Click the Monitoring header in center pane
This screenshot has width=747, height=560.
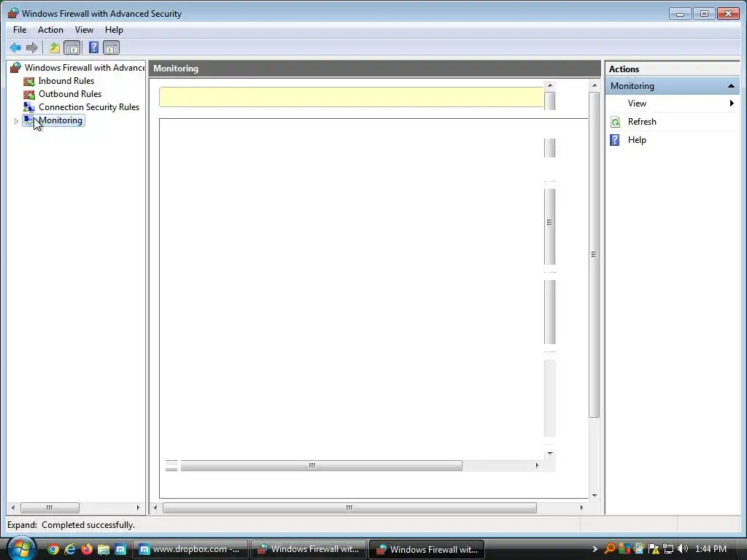pos(176,69)
